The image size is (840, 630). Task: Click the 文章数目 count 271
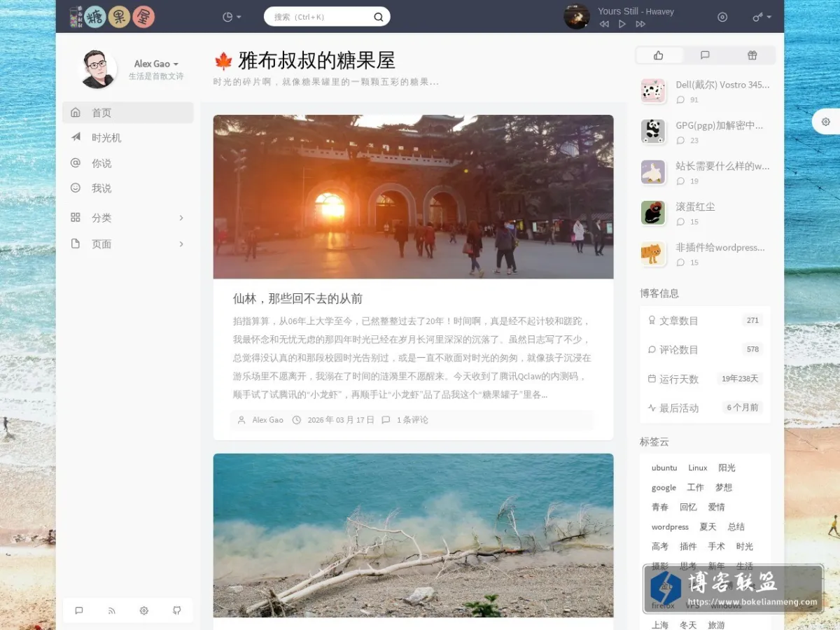click(752, 321)
